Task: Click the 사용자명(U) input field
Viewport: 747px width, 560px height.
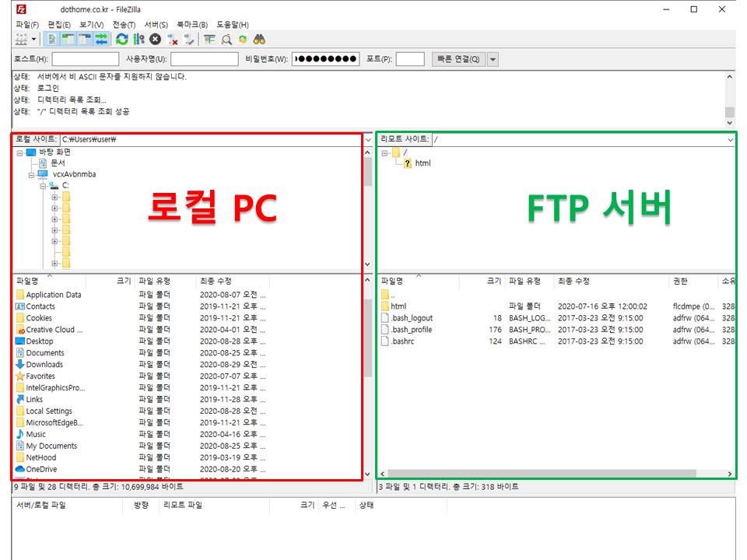Action: [205, 59]
